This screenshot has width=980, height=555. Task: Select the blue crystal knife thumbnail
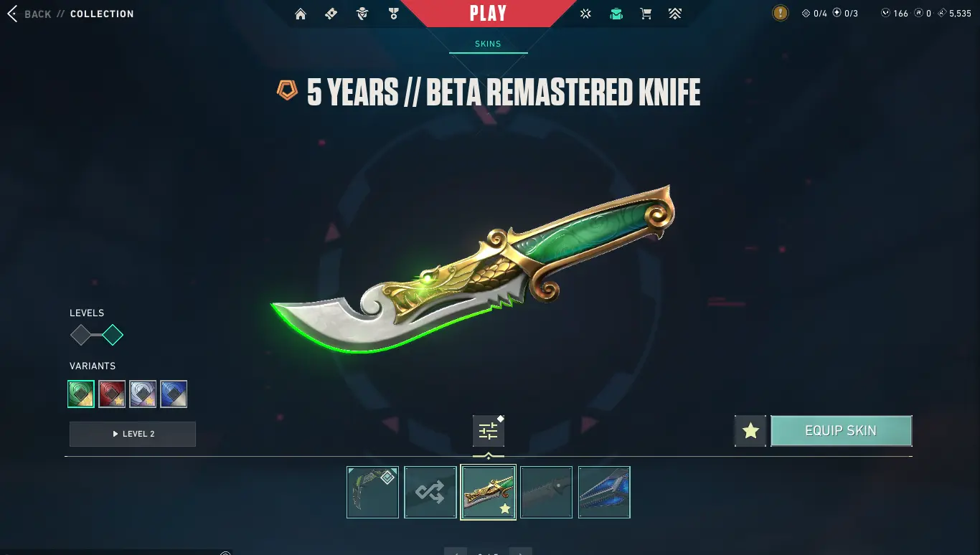pos(604,492)
